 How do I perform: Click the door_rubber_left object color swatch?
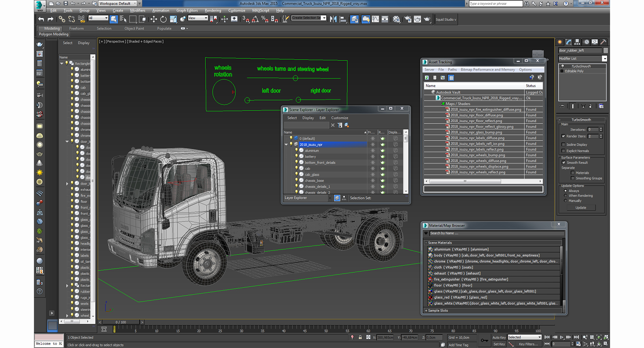pos(605,50)
